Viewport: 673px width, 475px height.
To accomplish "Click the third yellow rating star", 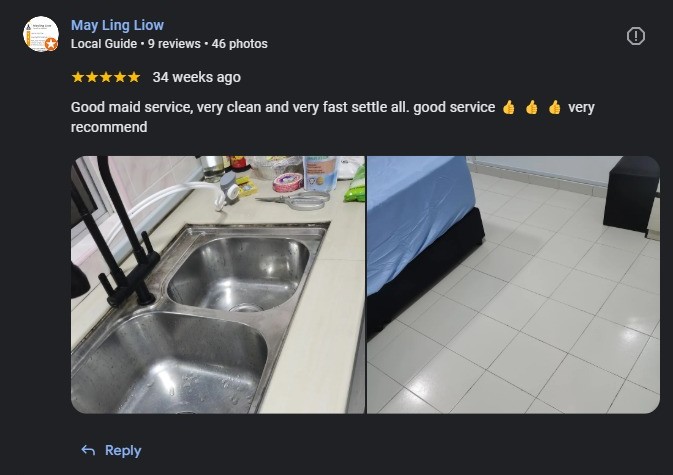I will pyautogui.click(x=106, y=77).
